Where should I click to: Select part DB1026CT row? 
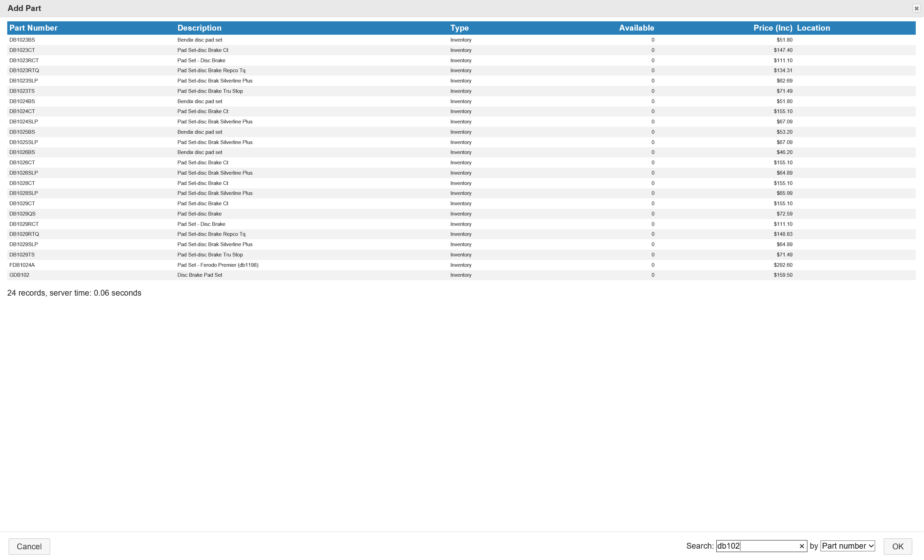pos(461,162)
